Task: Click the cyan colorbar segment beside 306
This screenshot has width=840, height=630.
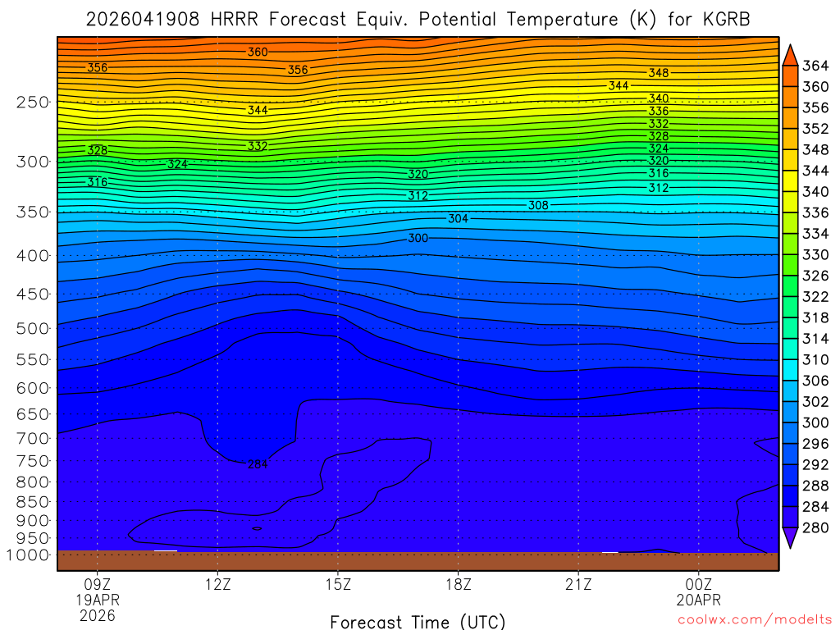Action: tap(790, 371)
